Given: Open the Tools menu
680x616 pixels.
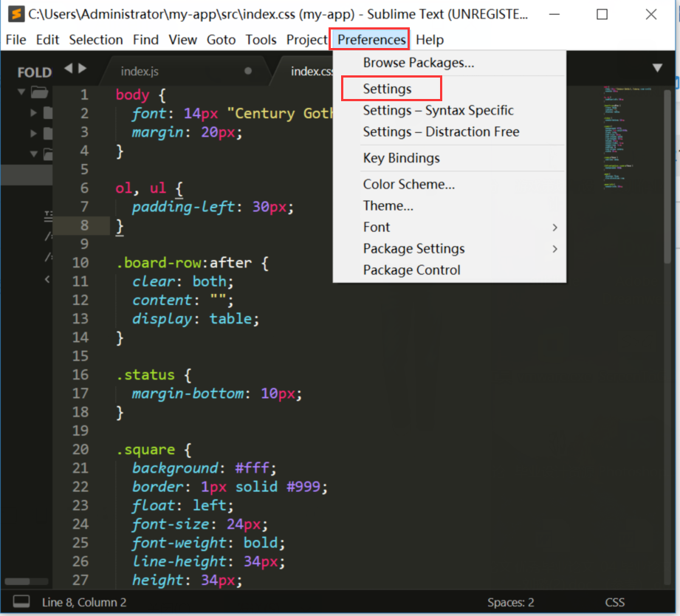Looking at the screenshot, I should point(261,39).
